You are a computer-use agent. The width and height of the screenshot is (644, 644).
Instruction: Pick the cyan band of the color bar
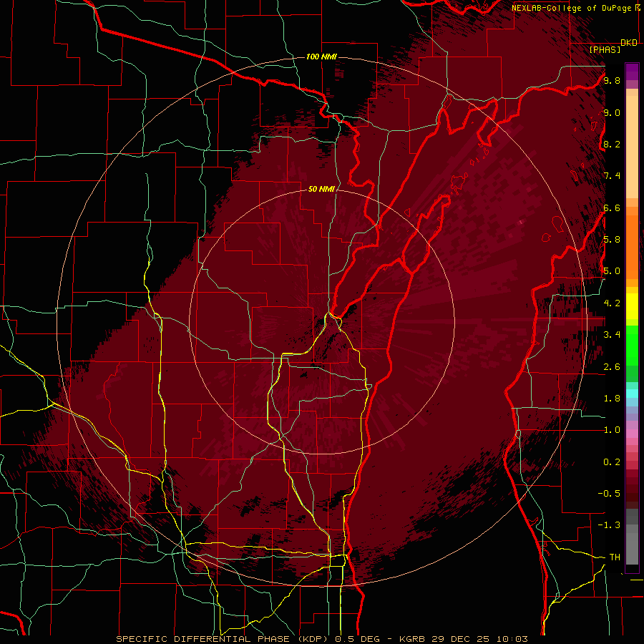coord(632,394)
